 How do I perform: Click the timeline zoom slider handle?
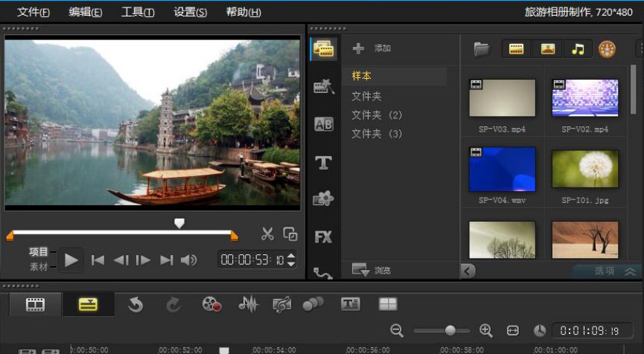450,330
